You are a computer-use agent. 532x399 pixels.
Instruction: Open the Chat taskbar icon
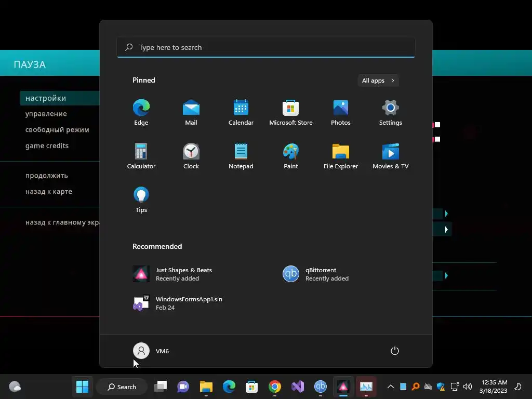183,387
